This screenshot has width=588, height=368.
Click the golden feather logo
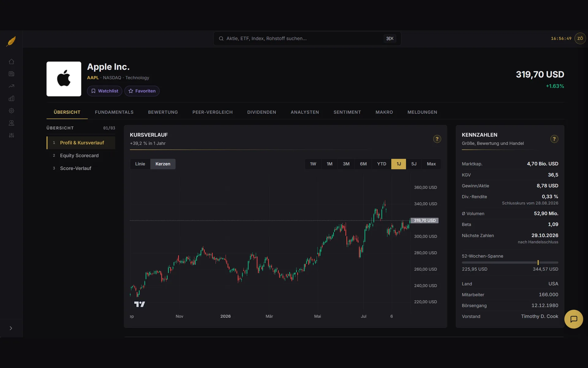11,41
